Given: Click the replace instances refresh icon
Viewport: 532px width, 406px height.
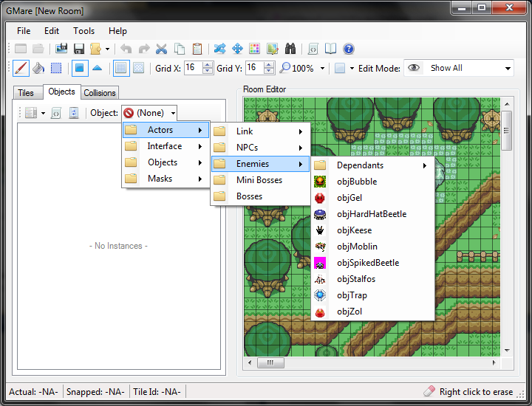Looking at the screenshot, I should pyautogui.click(x=74, y=113).
